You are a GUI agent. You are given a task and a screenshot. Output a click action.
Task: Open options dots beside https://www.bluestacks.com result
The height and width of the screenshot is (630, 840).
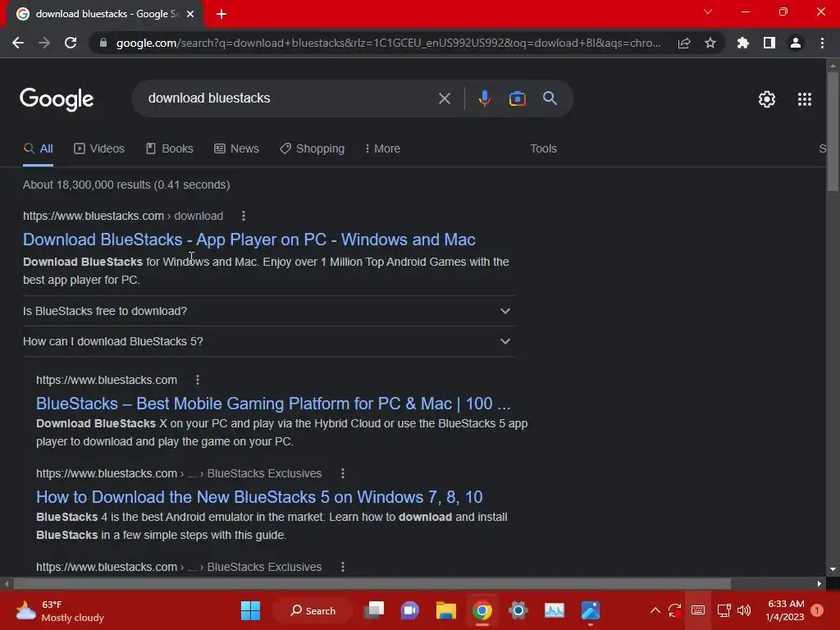(x=198, y=380)
